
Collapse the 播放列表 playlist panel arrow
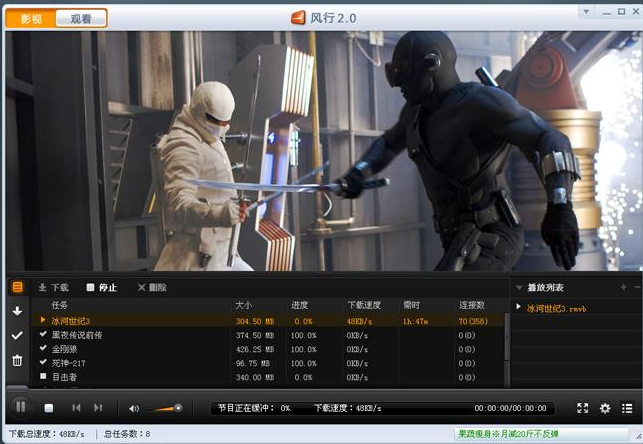pyautogui.click(x=519, y=287)
